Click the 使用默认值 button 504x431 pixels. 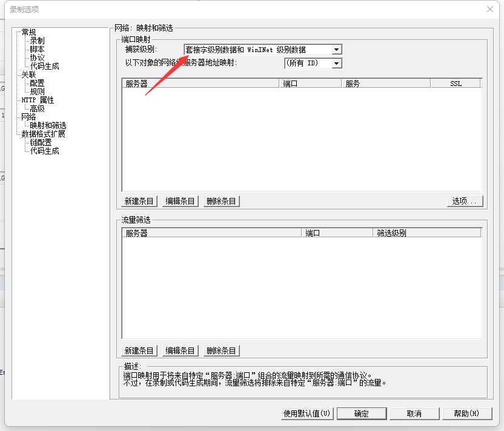coord(306,413)
